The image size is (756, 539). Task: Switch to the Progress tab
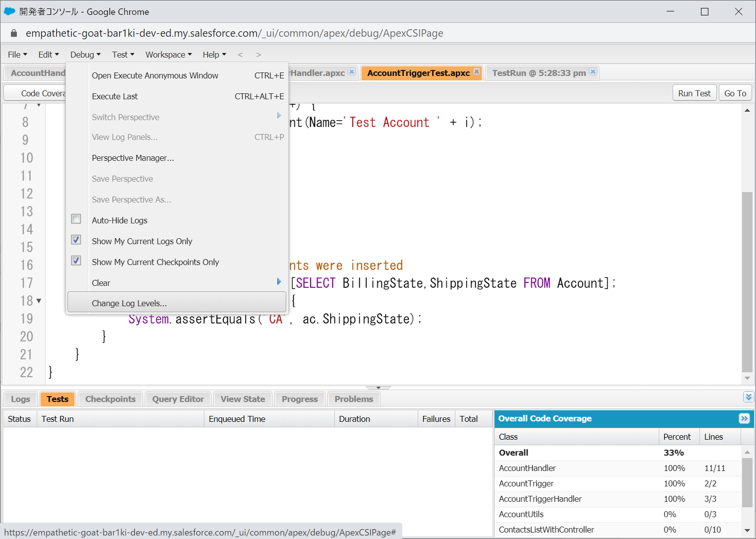click(x=300, y=399)
